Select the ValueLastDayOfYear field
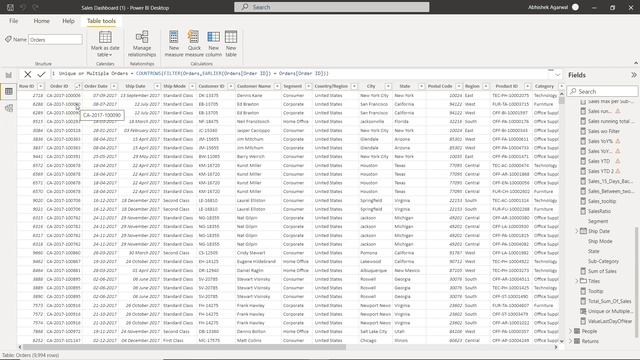Screen dimensions: 640x360 (x=609, y=321)
